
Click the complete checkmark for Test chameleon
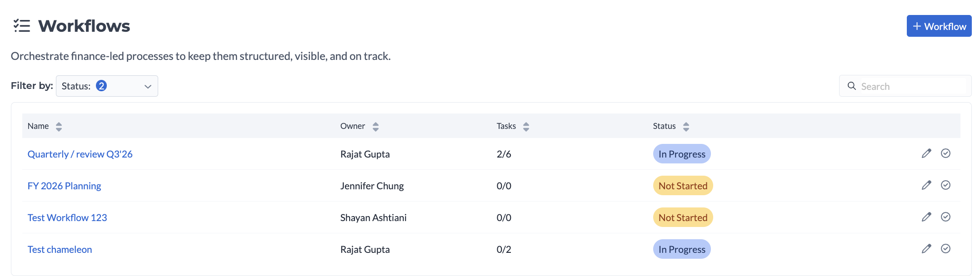(945, 249)
